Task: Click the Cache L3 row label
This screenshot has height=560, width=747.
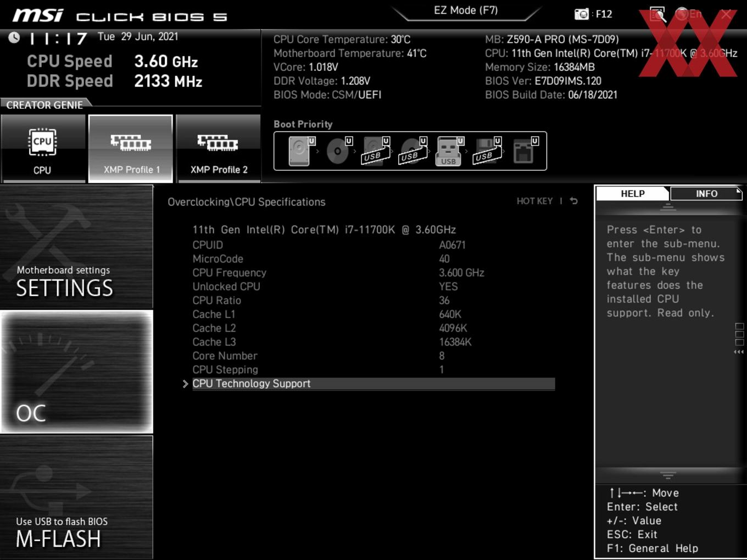Action: tap(214, 342)
